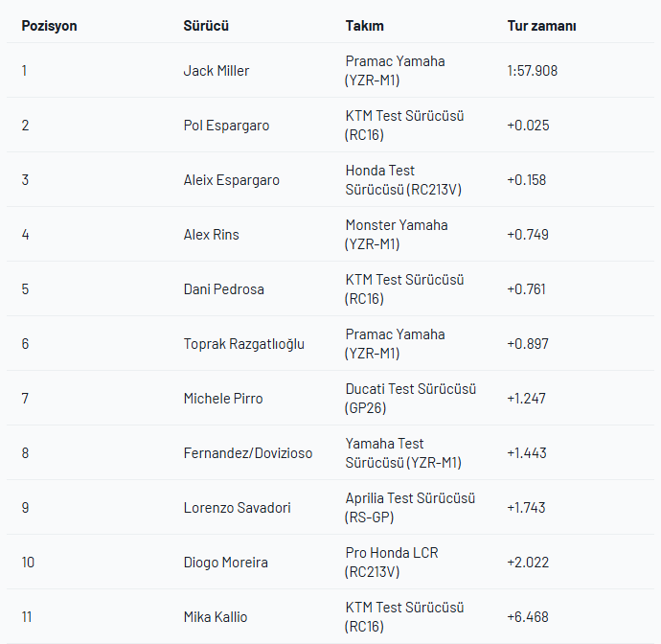The height and width of the screenshot is (644, 661).
Task: Click on Diogo Moreira's name
Action: click(223, 563)
